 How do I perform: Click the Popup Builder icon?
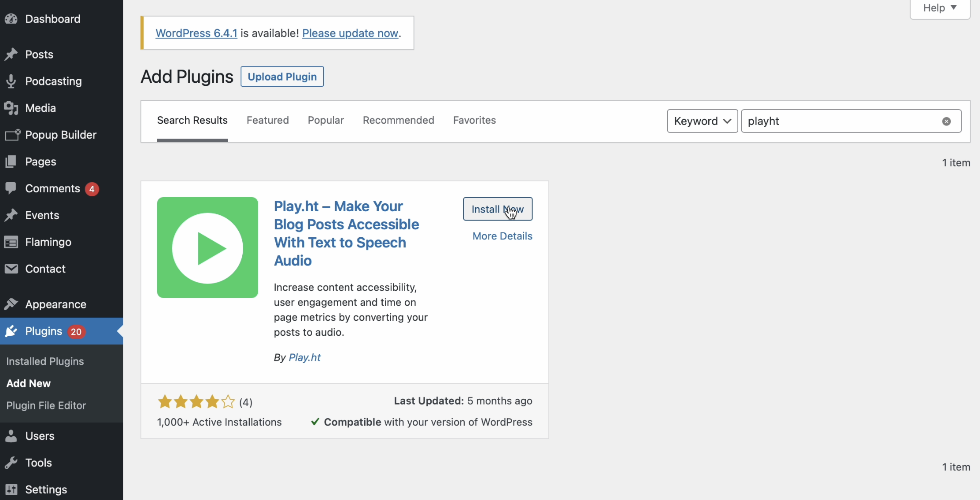tap(12, 135)
